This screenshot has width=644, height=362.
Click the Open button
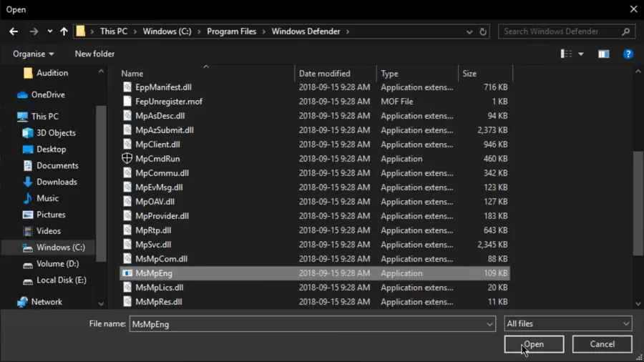tap(534, 344)
